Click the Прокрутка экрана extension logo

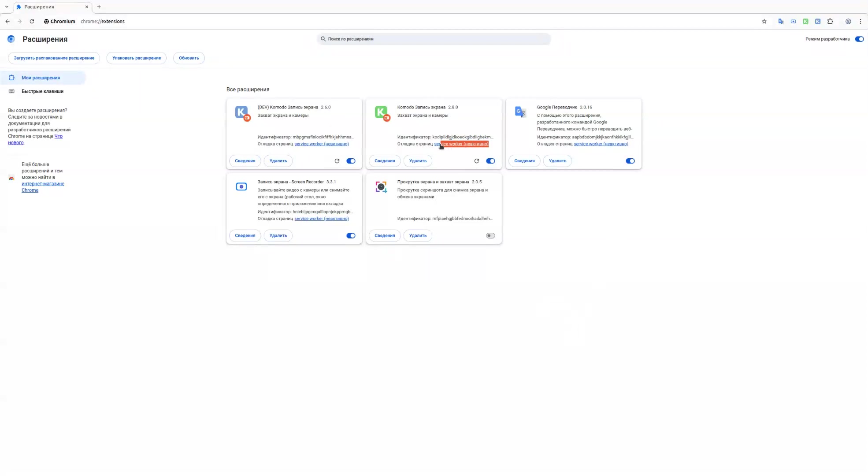click(381, 187)
